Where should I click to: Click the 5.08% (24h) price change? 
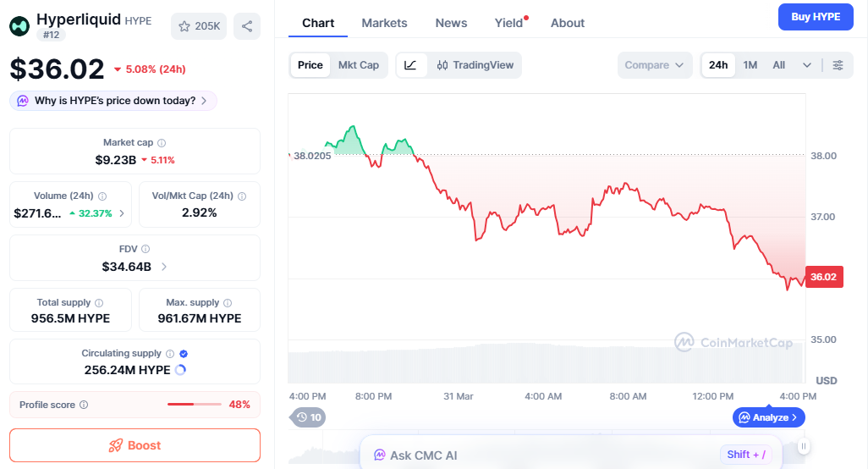pos(150,69)
